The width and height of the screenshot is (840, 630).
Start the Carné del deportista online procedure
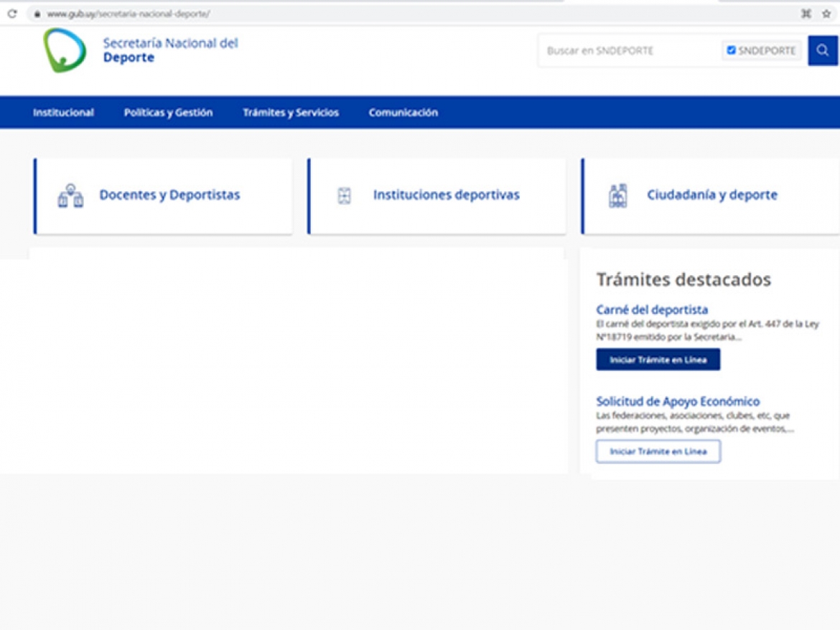click(x=658, y=360)
